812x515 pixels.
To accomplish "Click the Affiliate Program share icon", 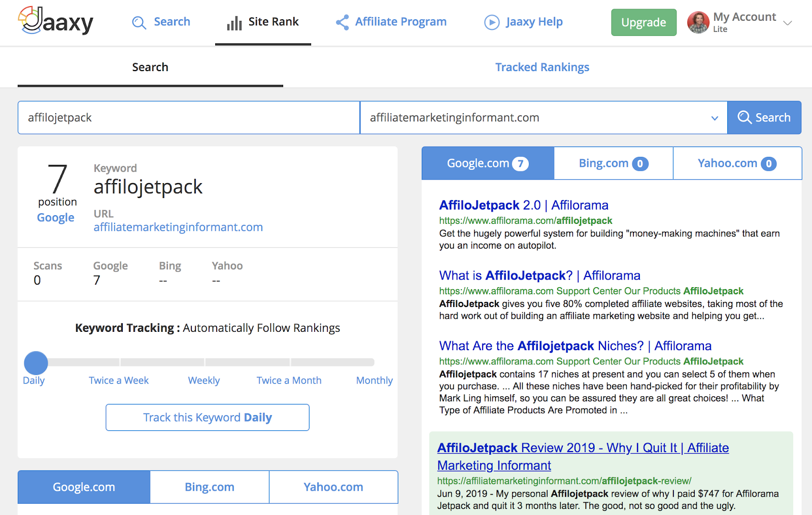I will pyautogui.click(x=342, y=22).
